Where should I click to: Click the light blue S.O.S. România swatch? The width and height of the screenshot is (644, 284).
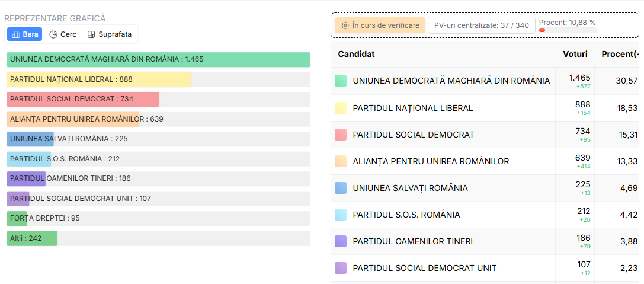[x=341, y=215]
